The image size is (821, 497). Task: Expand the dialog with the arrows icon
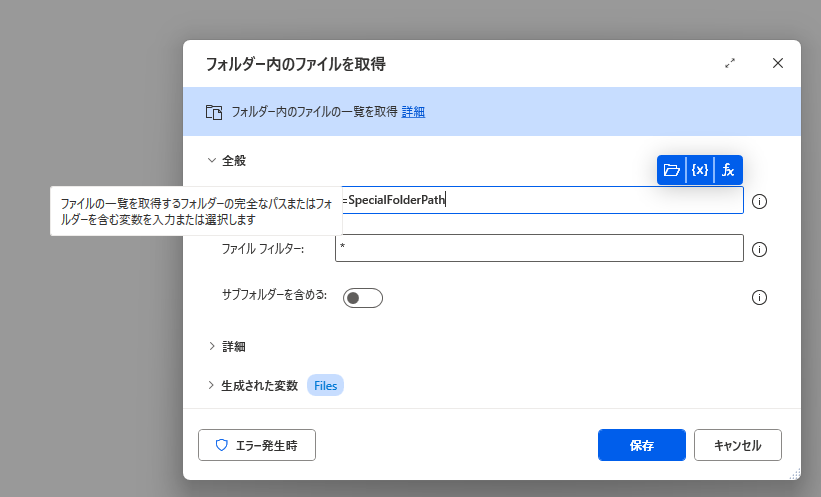coord(730,63)
